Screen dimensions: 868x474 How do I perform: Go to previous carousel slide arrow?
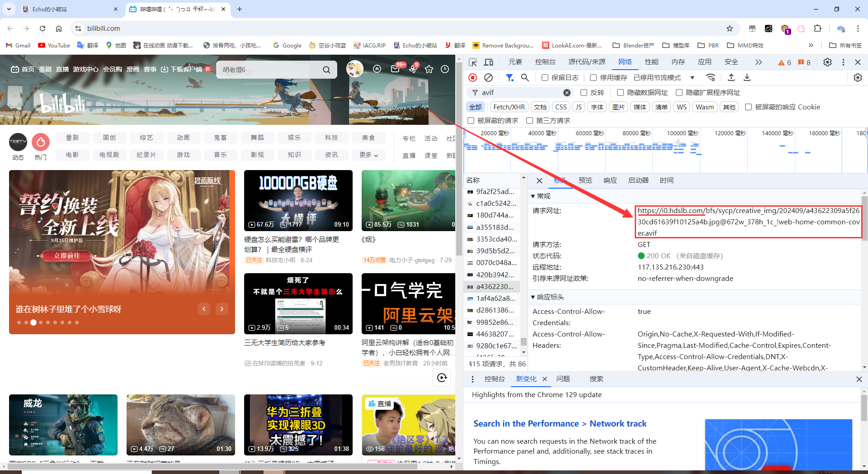tap(204, 309)
